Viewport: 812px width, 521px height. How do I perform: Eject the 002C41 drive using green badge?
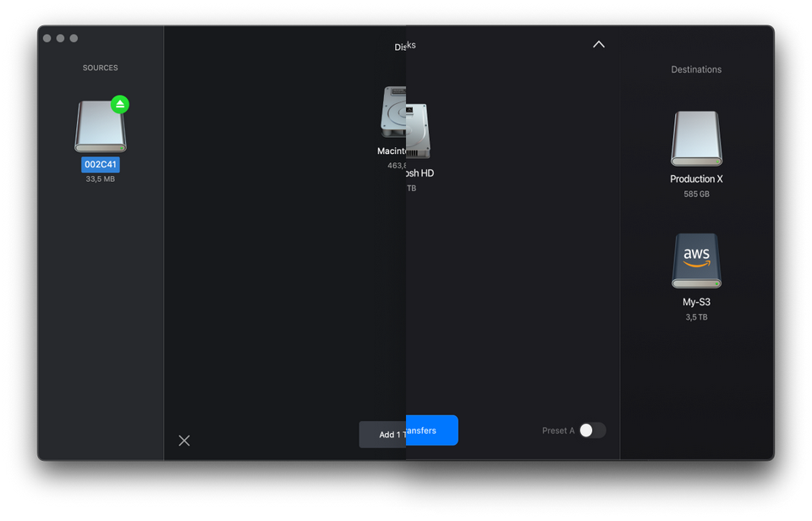pos(120,105)
